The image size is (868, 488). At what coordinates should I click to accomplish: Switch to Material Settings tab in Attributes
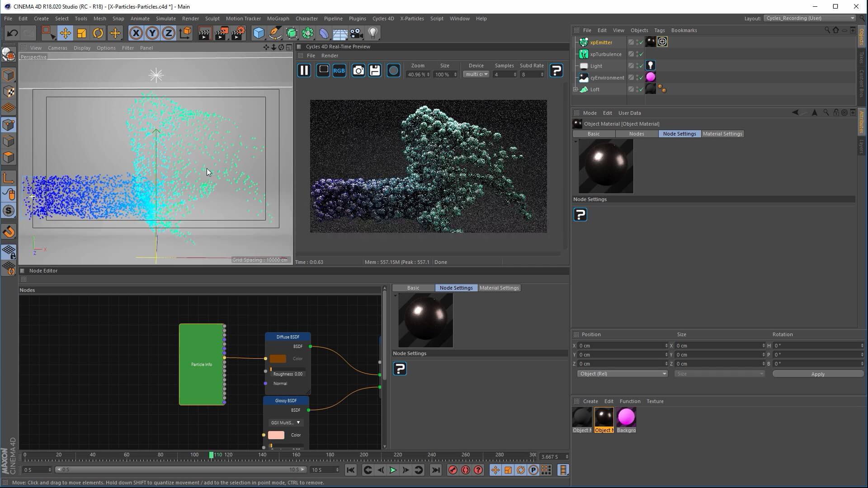(722, 134)
